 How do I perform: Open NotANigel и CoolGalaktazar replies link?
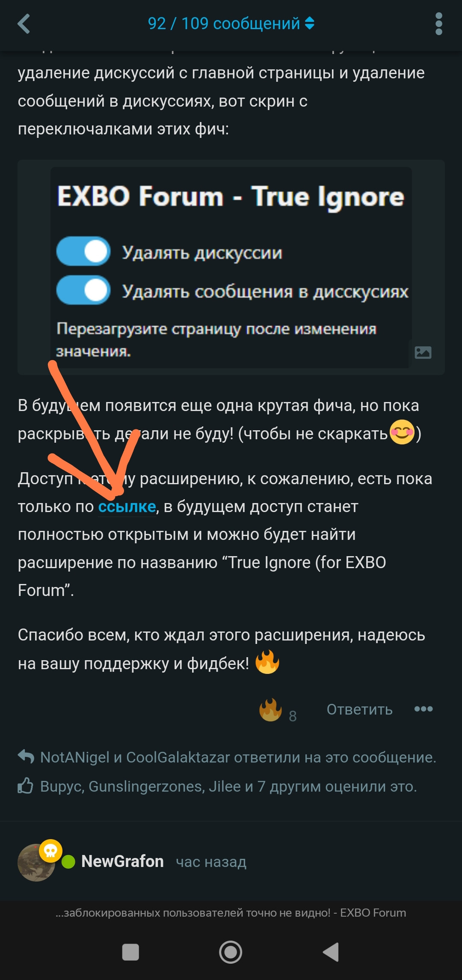(x=238, y=757)
